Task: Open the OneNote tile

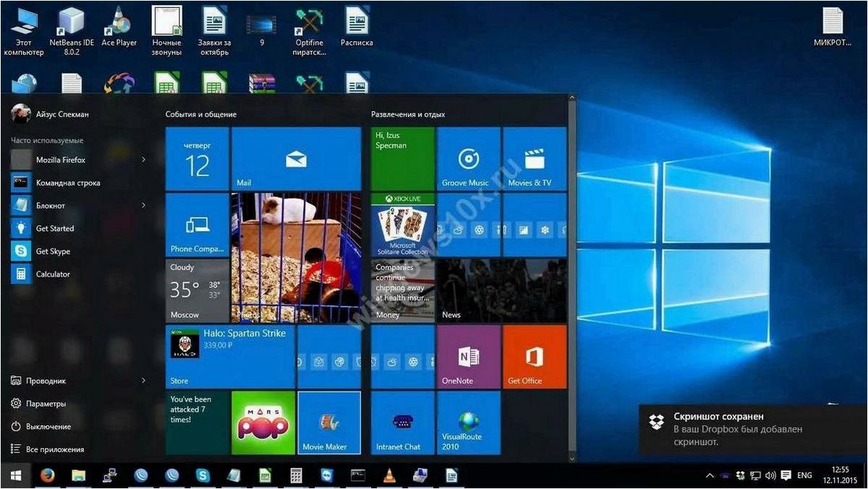Action: coord(468,357)
